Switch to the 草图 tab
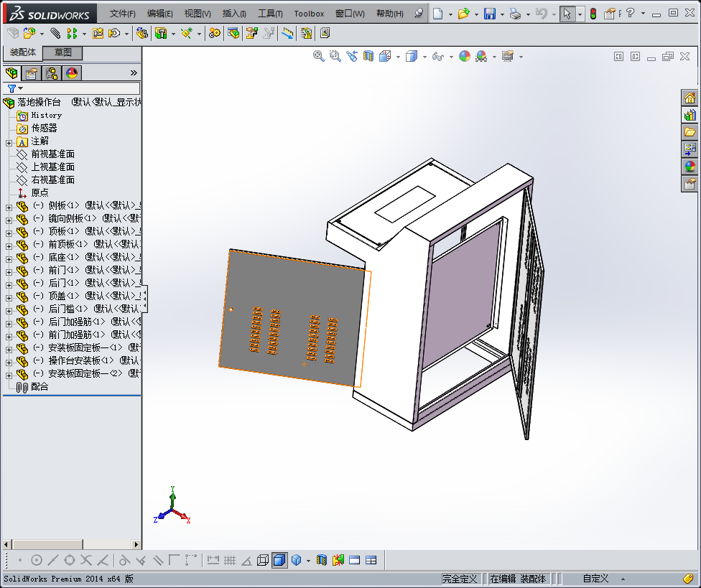The image size is (701, 588). pyautogui.click(x=63, y=52)
